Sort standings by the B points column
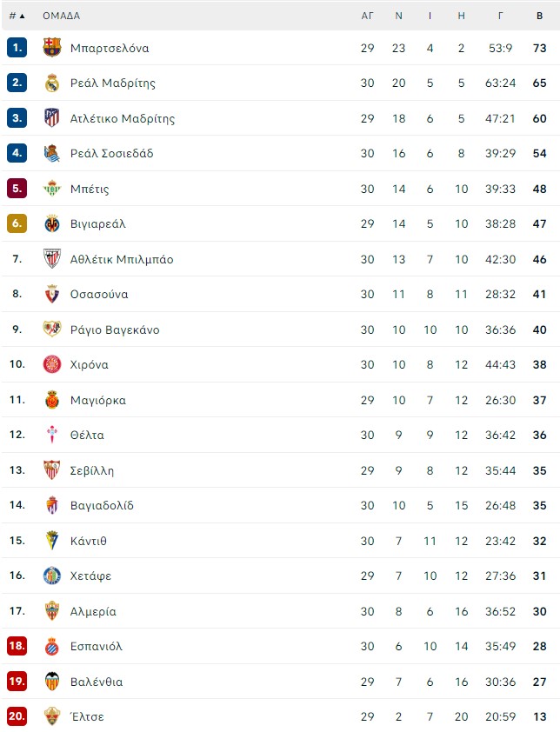This screenshot has width=560, height=732. pos(539,16)
